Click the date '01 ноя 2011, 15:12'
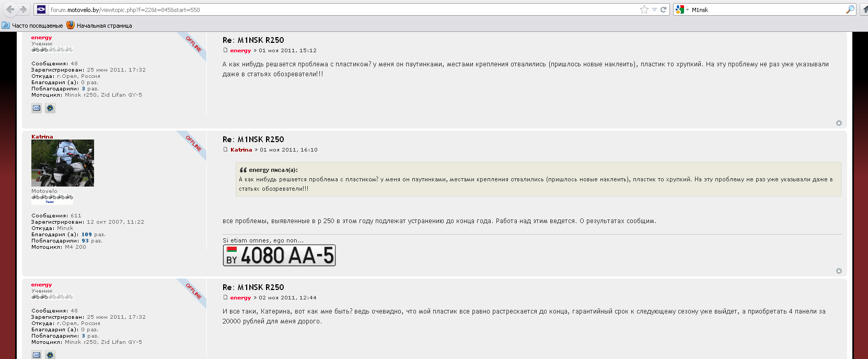Image resolution: width=868 pixels, height=359 pixels. (287, 51)
